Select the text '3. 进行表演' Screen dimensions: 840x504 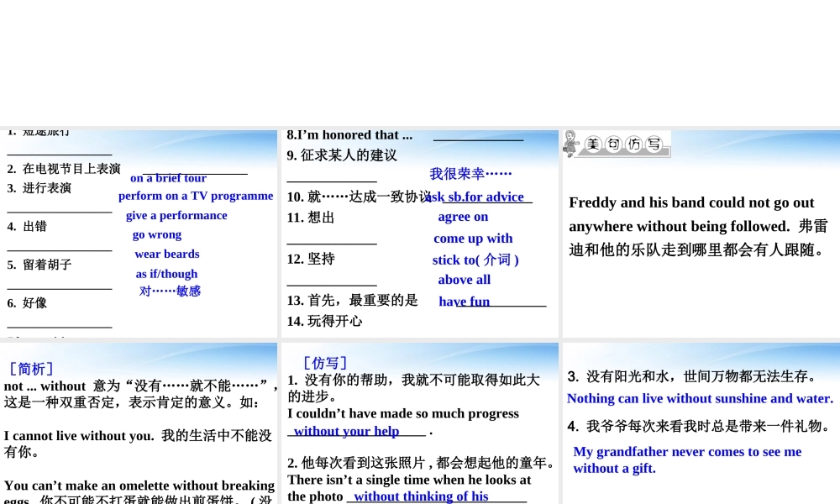coord(39,188)
